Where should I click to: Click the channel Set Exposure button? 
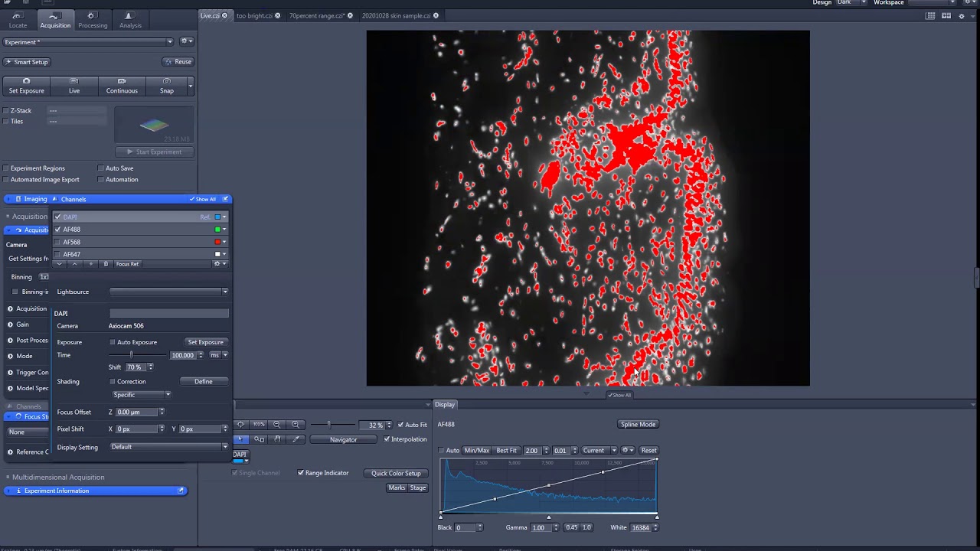(x=205, y=342)
